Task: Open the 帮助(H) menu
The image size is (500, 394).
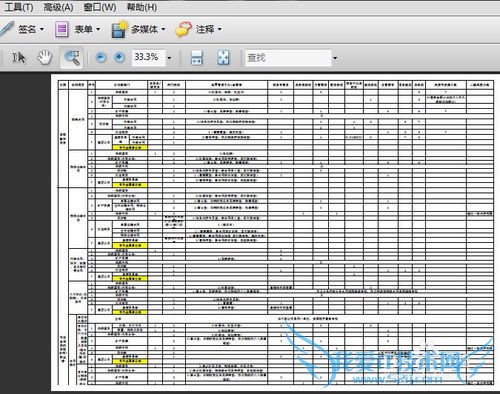Action: click(x=142, y=7)
